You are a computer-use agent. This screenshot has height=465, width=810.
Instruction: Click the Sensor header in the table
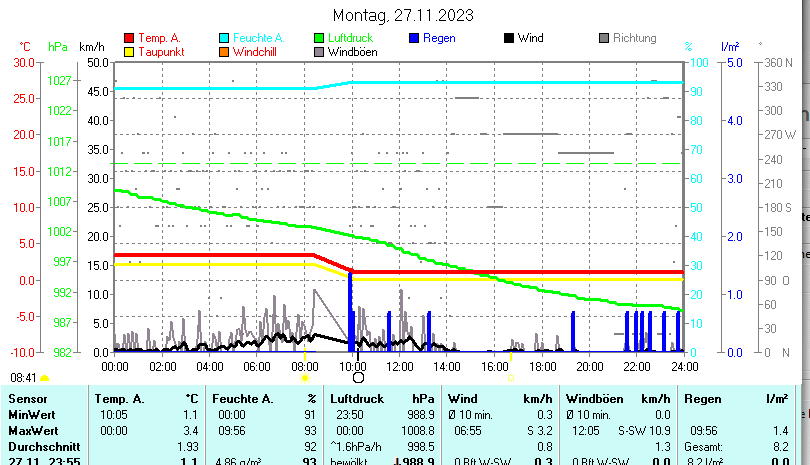pos(28,399)
